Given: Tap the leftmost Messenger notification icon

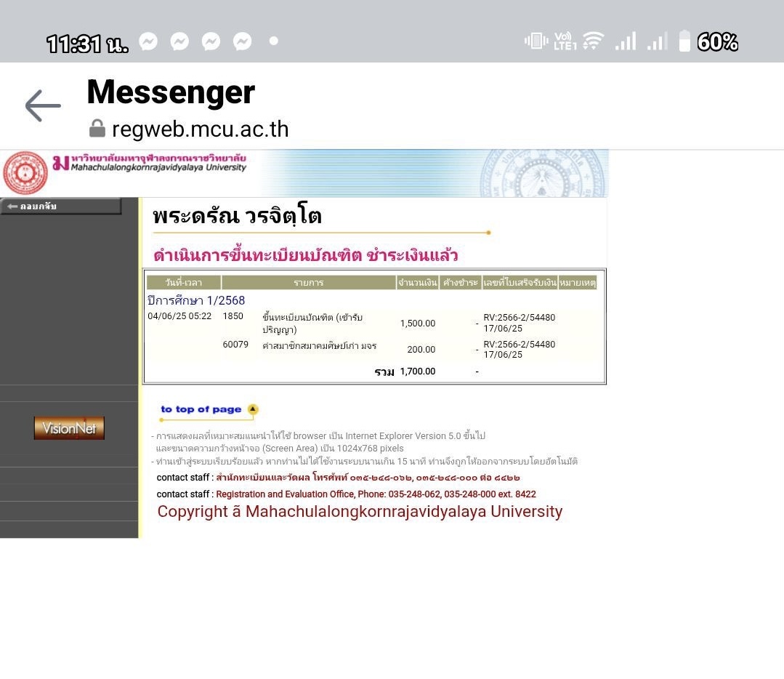Looking at the screenshot, I should [148, 41].
